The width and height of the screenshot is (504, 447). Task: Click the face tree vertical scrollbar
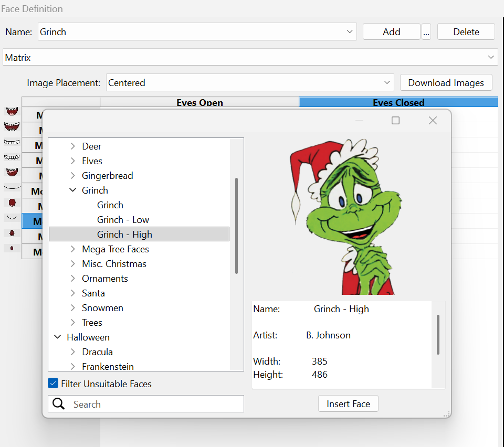236,226
